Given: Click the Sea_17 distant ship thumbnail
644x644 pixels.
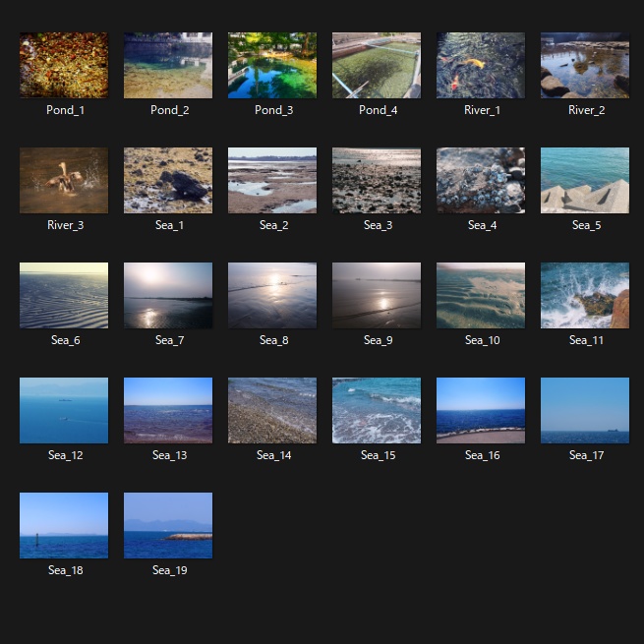Looking at the screenshot, I should [x=585, y=410].
